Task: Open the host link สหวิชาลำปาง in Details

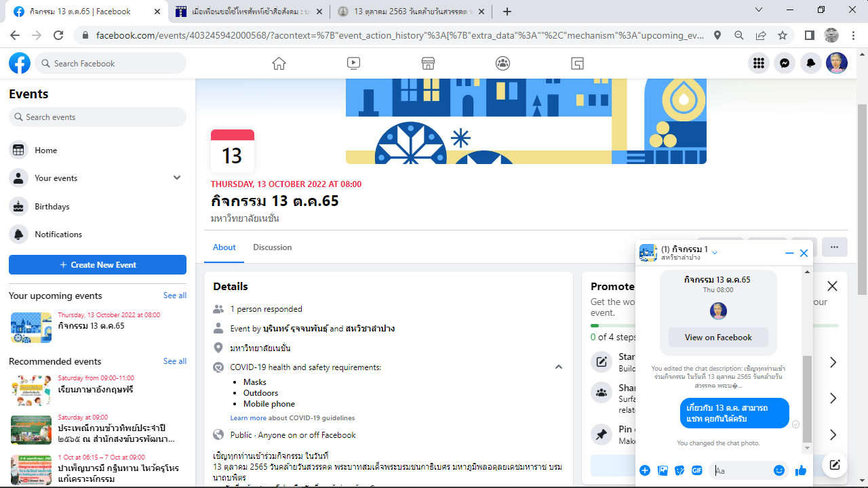Action: 370,329
